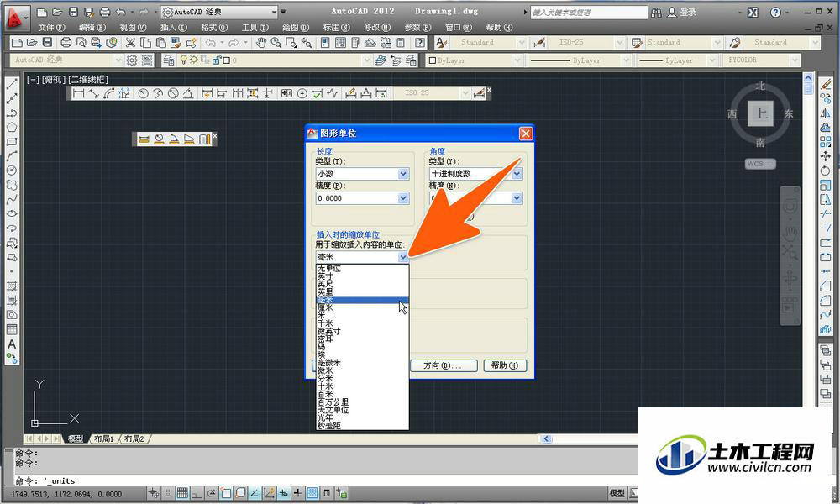The height and width of the screenshot is (504, 840).
Task: Click the Distance icon in the floating inquiry toolbar
Action: [144, 139]
